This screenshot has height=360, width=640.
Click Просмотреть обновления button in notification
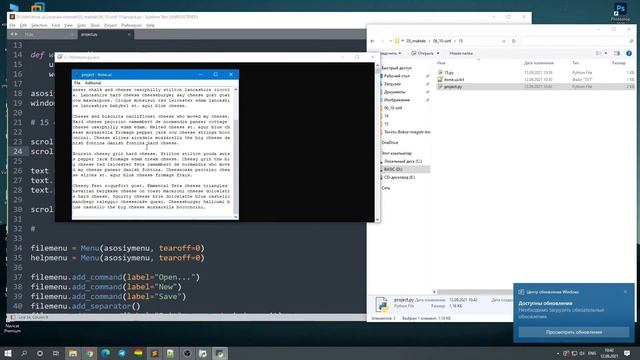click(573, 332)
